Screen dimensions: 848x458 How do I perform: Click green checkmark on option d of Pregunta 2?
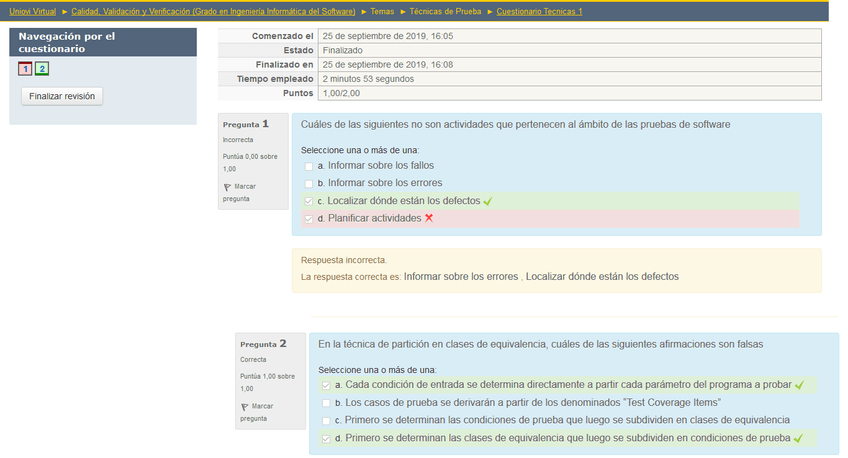[799, 438]
